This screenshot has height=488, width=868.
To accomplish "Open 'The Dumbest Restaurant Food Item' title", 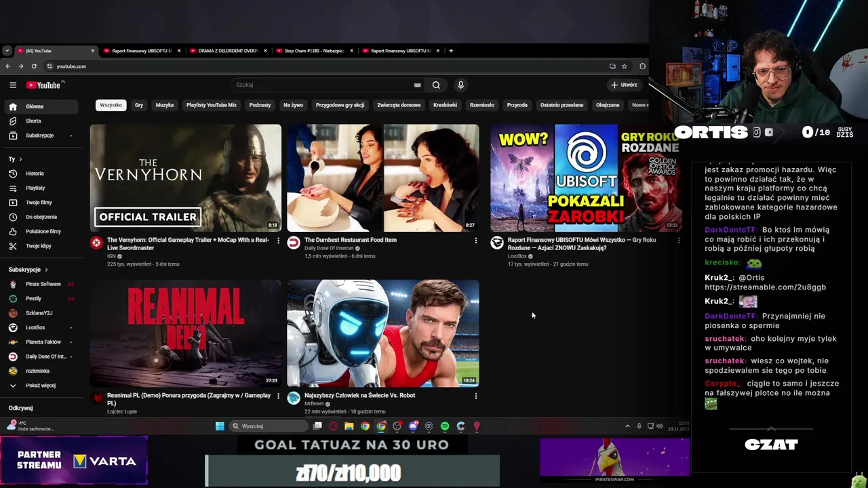I will tap(351, 240).
